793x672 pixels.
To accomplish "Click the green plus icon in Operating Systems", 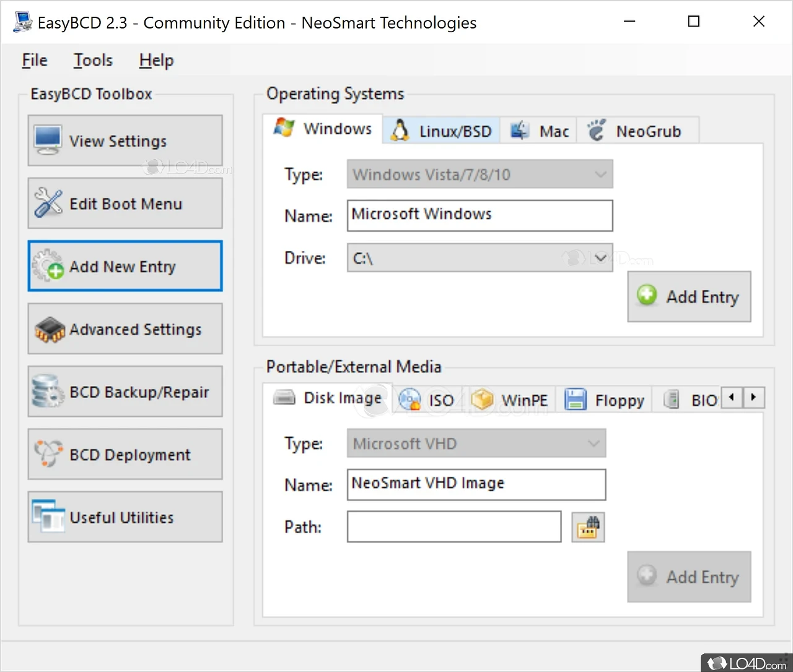I will [x=647, y=295].
